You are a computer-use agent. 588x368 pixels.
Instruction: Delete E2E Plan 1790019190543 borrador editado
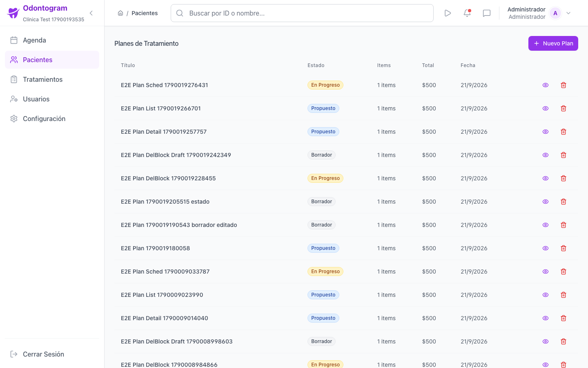tap(563, 225)
